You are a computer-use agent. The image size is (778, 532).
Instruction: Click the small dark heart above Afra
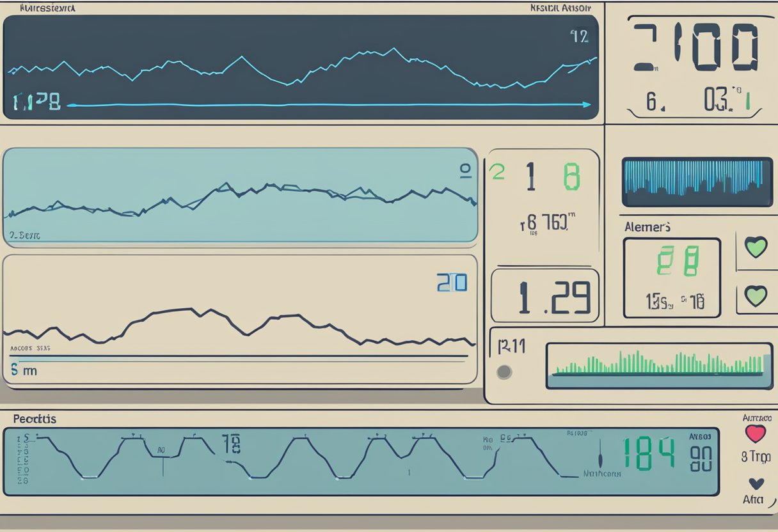756,484
